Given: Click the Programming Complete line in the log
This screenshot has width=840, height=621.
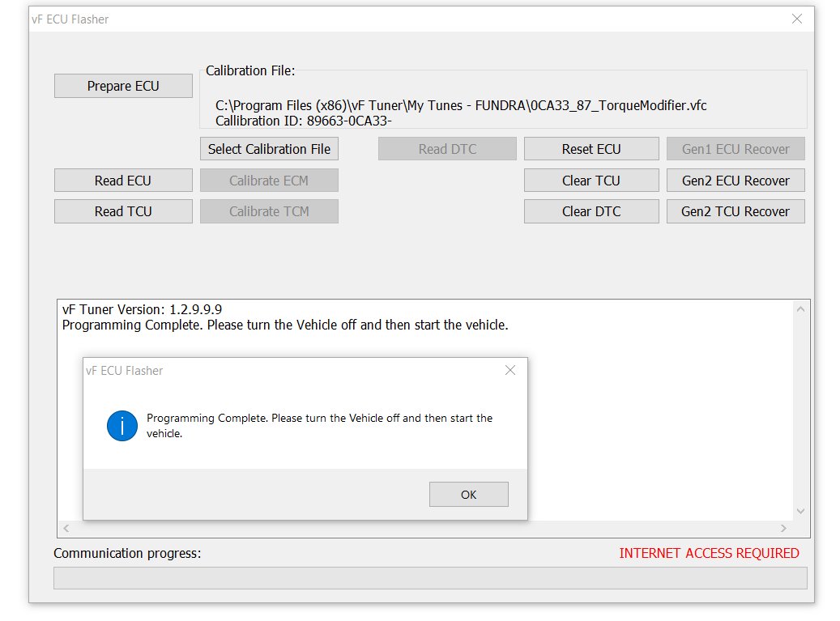Looking at the screenshot, I should [x=285, y=325].
